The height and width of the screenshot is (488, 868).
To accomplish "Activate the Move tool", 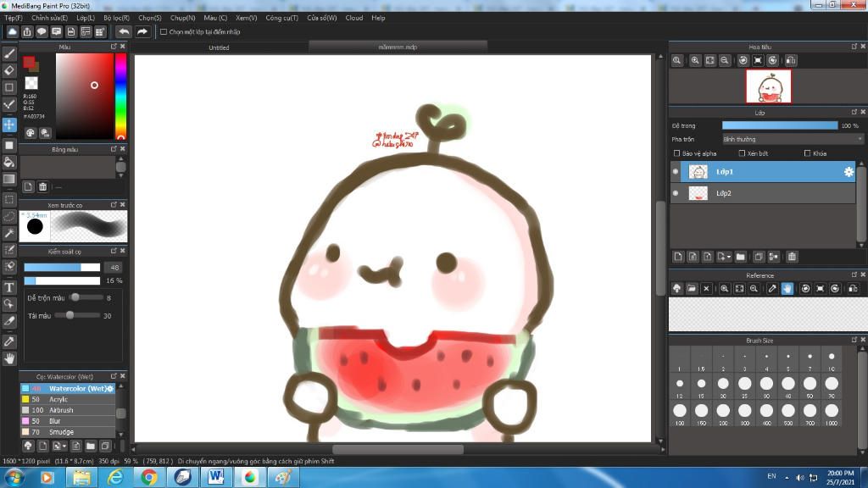I will tap(9, 125).
